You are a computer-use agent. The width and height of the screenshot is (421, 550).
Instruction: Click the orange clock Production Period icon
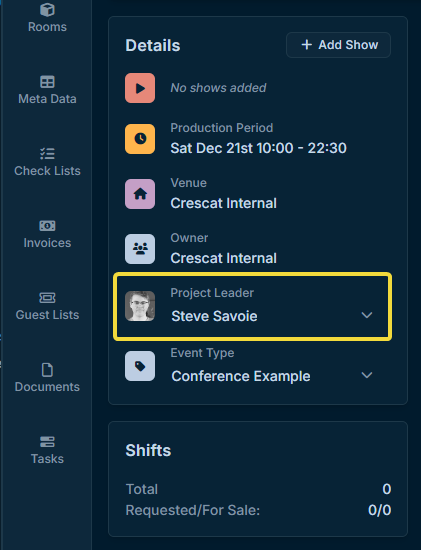(140, 139)
